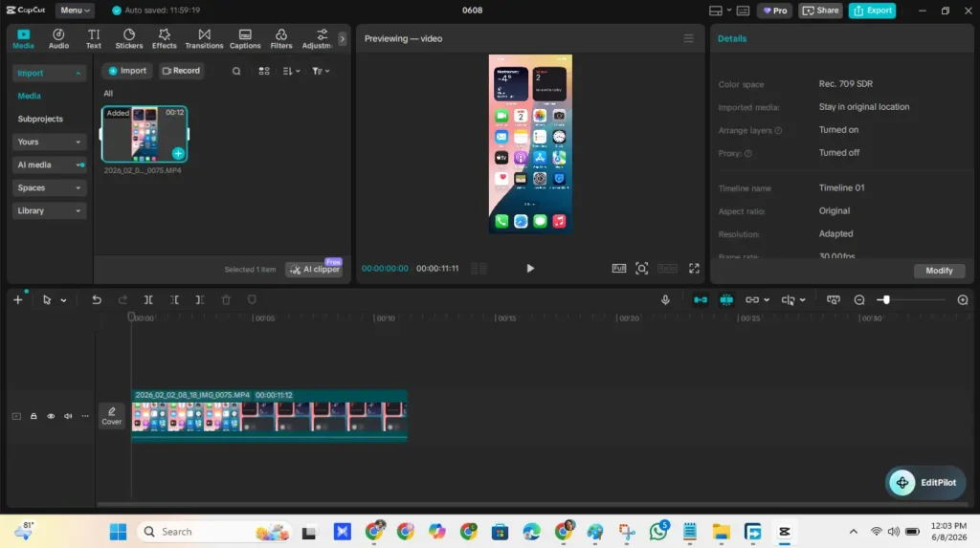This screenshot has height=548, width=980.
Task: Click the Export button
Action: coord(872,10)
